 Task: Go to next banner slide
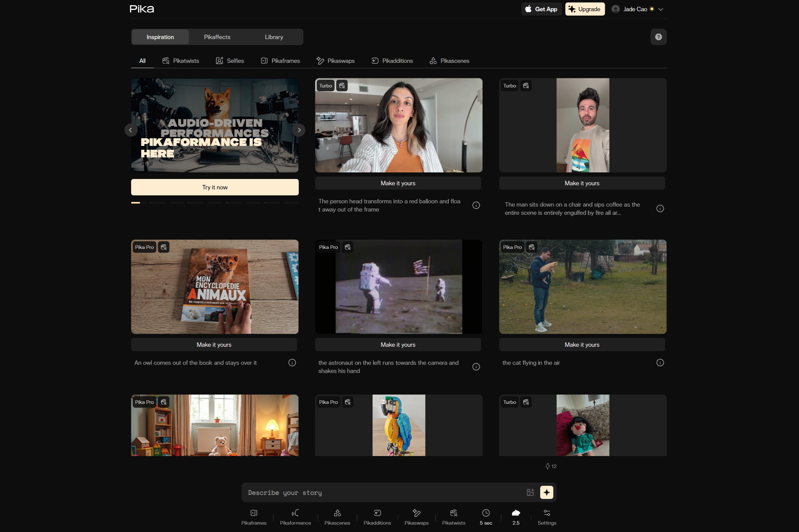point(299,130)
